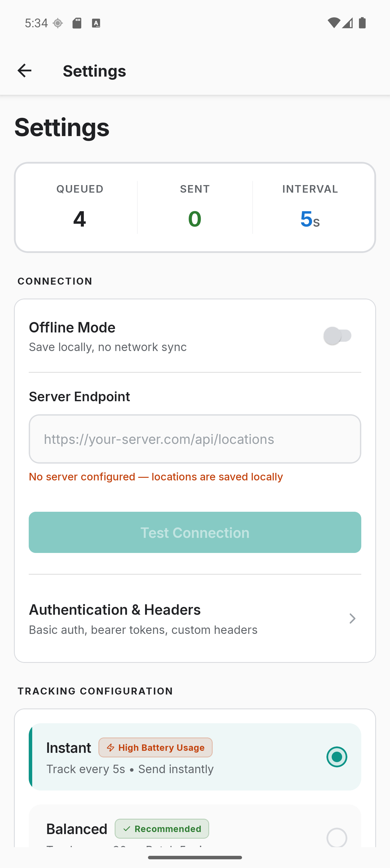Expand Authentication & Headers chevron
Screen dimensions: 390x868
tap(352, 619)
